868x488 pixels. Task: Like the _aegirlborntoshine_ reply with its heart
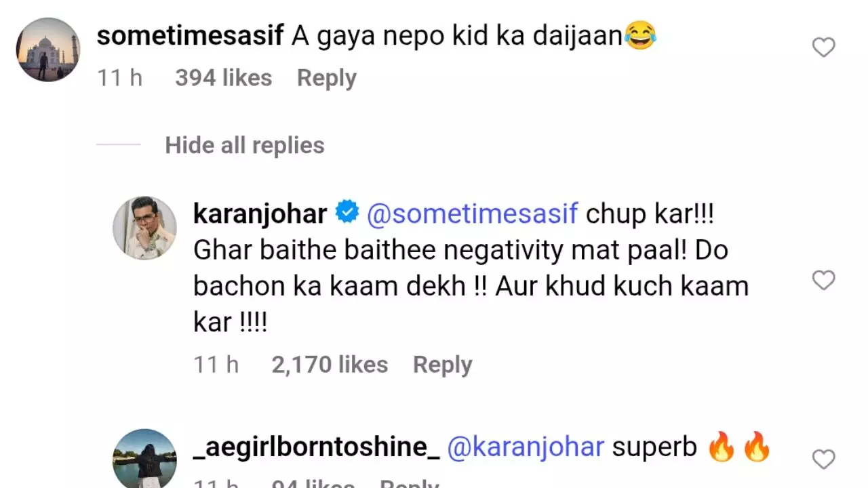823,460
